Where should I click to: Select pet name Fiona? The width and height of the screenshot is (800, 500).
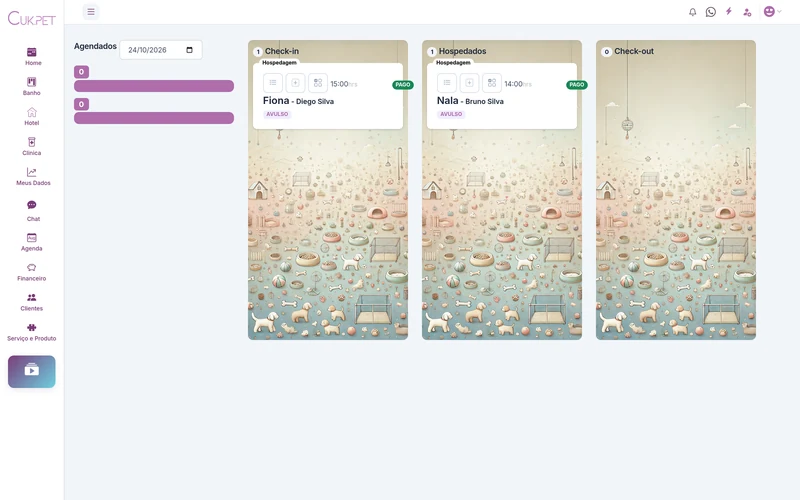[x=276, y=101]
